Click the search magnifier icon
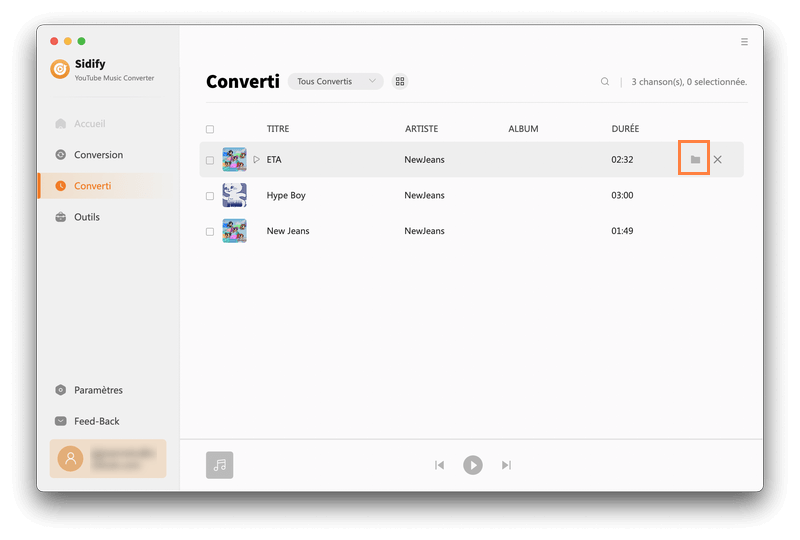This screenshot has width=800, height=540. [x=605, y=82]
